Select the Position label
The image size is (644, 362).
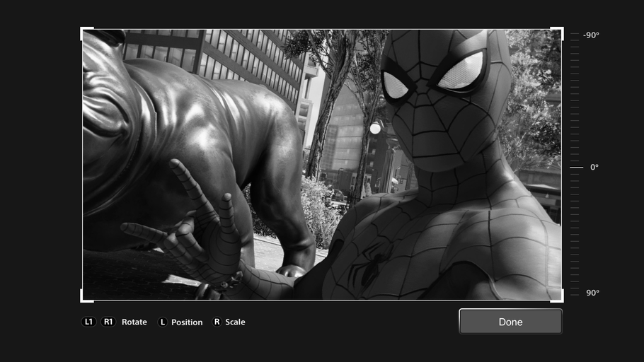point(187,322)
